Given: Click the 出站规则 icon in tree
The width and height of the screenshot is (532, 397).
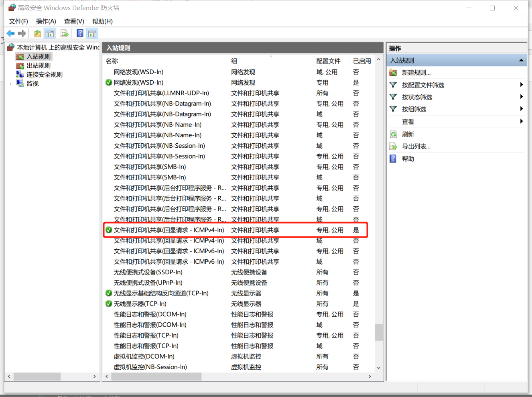Looking at the screenshot, I should pos(20,65).
